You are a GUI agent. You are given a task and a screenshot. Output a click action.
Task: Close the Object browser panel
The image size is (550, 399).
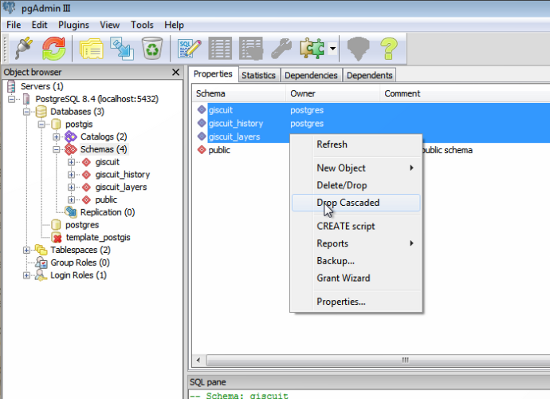[176, 72]
